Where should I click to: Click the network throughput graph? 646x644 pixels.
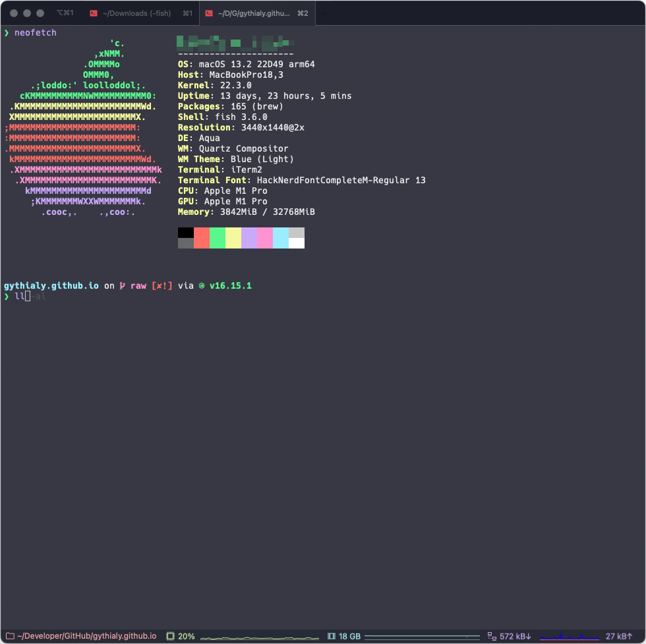tap(569, 637)
